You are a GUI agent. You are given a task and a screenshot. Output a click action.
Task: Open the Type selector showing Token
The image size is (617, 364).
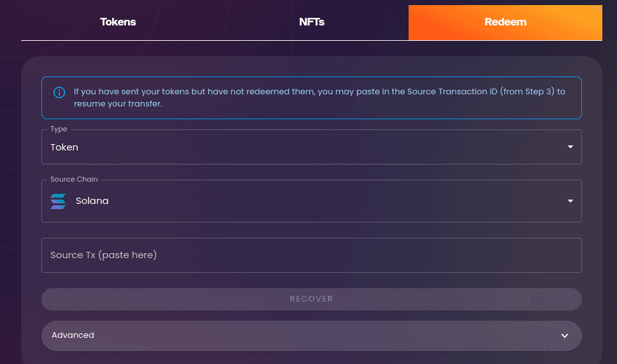(312, 147)
